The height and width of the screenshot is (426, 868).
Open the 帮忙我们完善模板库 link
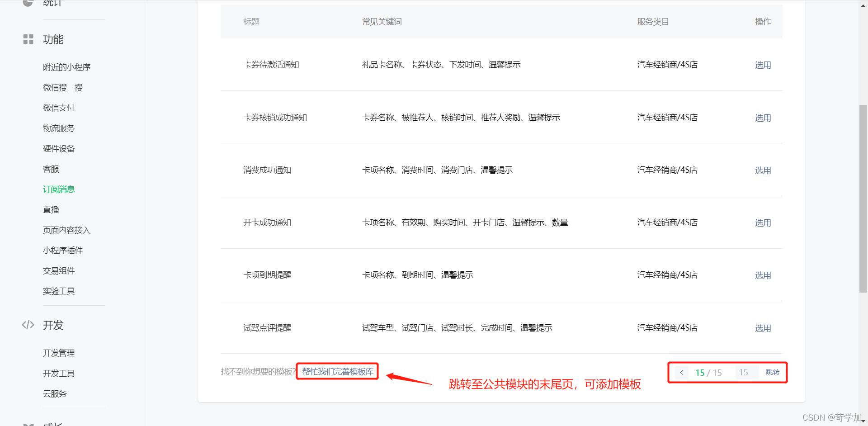point(338,371)
